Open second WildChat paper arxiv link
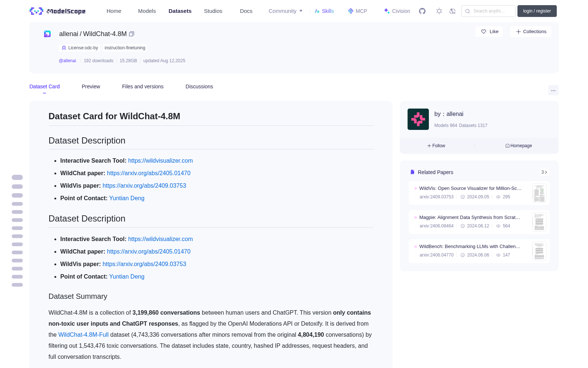Image resolution: width=588 pixels, height=368 pixels. click(x=148, y=251)
